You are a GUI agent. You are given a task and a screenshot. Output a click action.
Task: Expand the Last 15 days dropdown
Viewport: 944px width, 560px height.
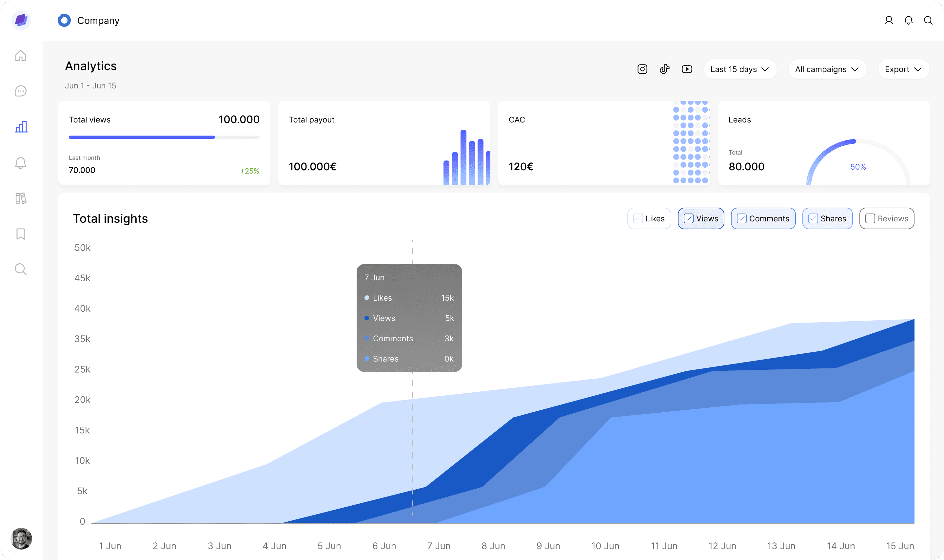740,69
